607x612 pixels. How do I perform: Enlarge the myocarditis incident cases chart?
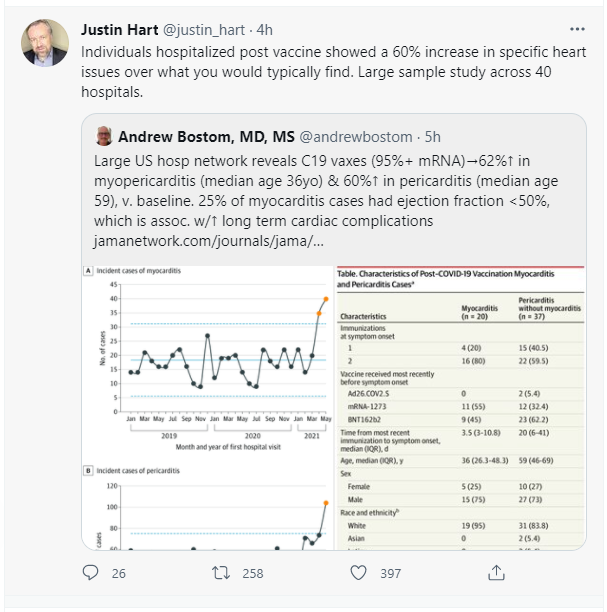(208, 359)
